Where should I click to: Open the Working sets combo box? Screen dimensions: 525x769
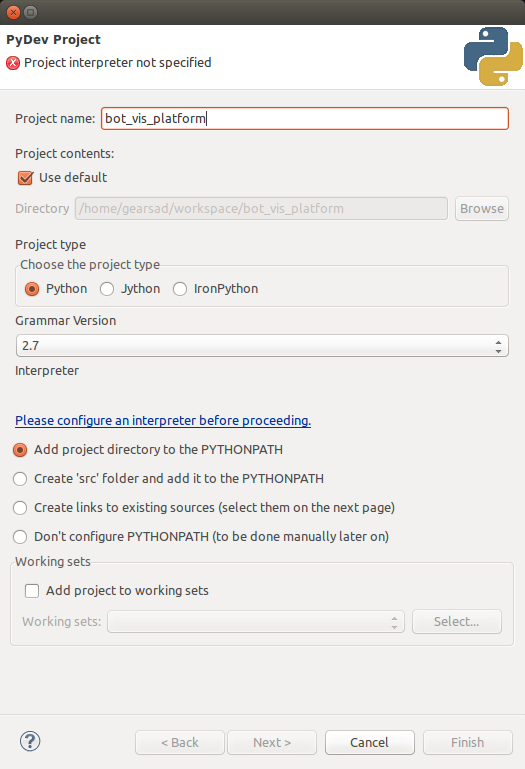click(256, 622)
